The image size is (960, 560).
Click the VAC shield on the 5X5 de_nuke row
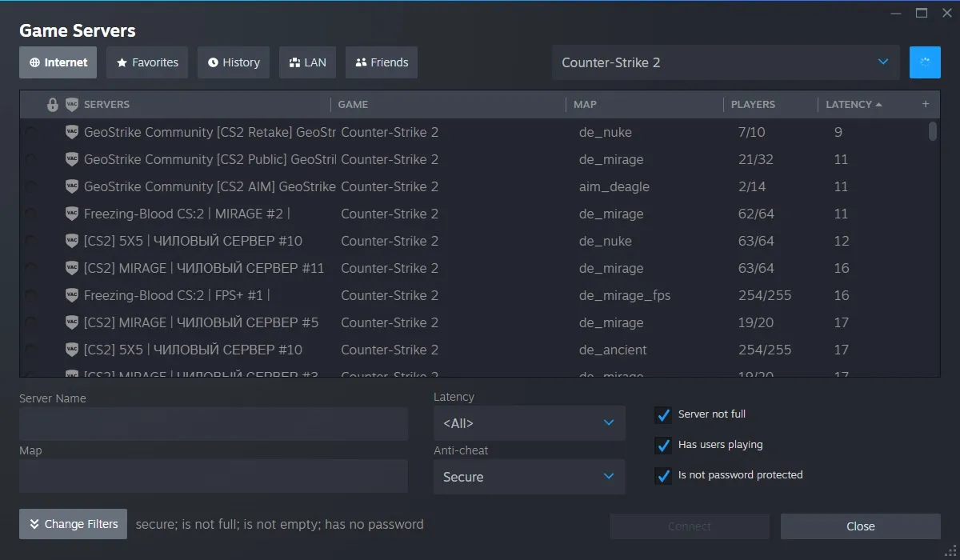72,241
